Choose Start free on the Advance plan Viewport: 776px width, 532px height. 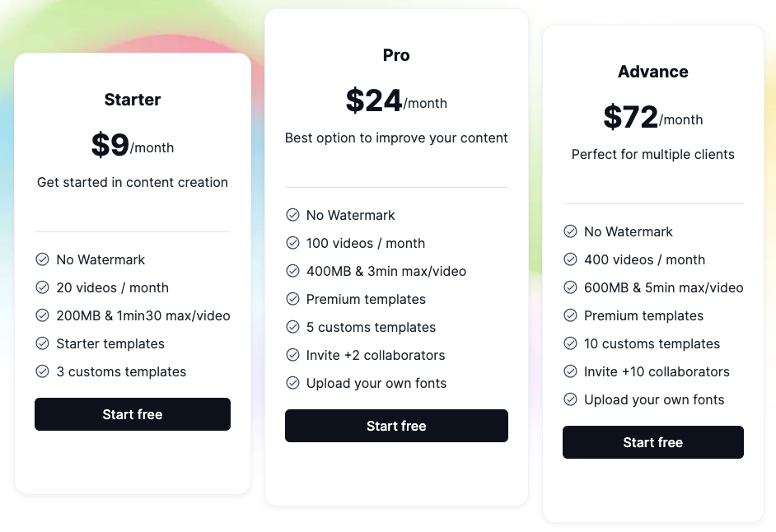pos(652,442)
